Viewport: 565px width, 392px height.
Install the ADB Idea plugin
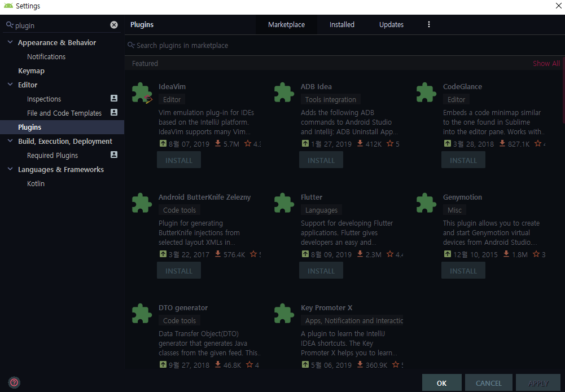point(321,160)
